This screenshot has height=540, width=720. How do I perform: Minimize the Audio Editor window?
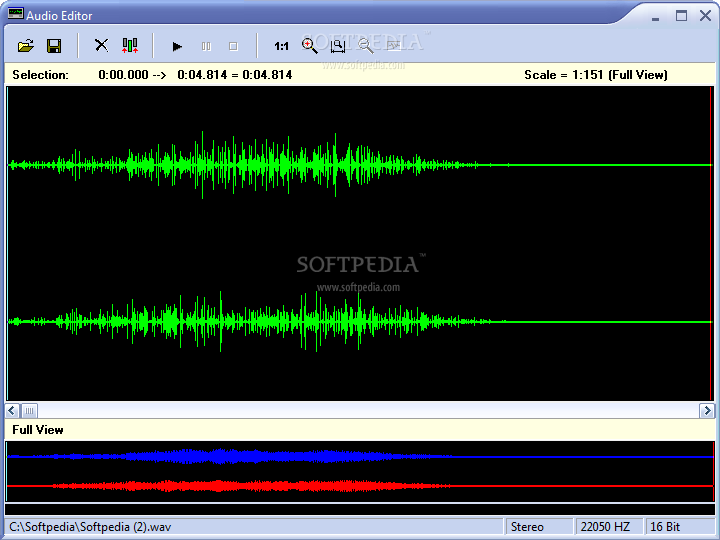pyautogui.click(x=655, y=17)
